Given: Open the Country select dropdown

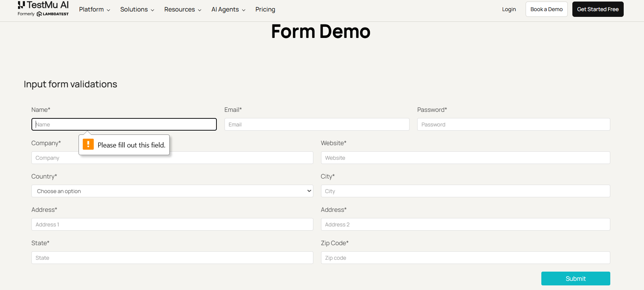Looking at the screenshot, I should tap(172, 191).
